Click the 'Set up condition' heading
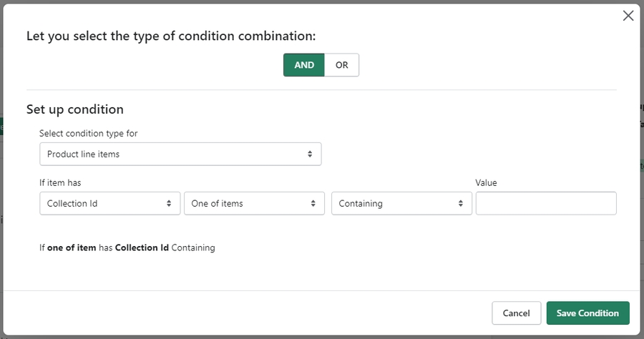 [75, 109]
